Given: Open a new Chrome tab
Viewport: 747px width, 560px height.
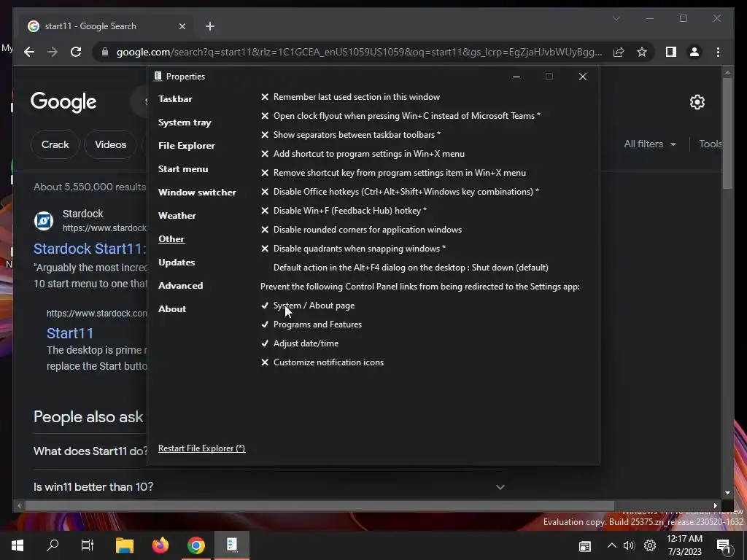Looking at the screenshot, I should coord(210,26).
